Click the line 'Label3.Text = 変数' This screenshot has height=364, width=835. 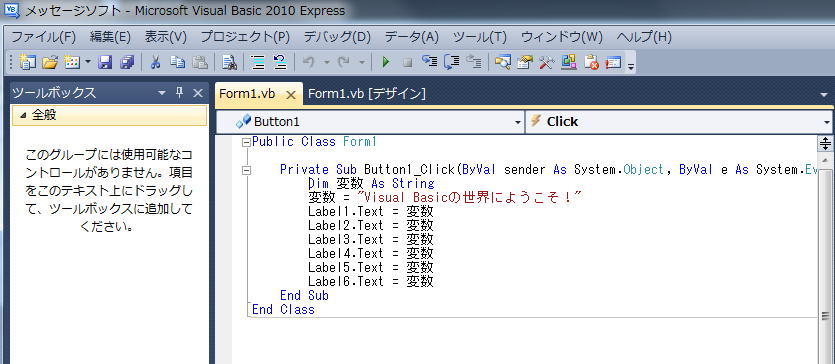tap(371, 239)
